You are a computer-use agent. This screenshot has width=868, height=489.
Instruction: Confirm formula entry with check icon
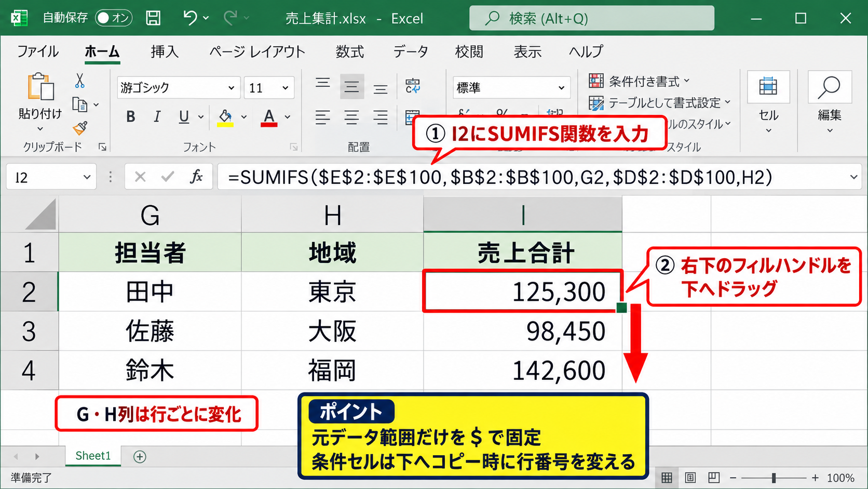[x=168, y=177]
